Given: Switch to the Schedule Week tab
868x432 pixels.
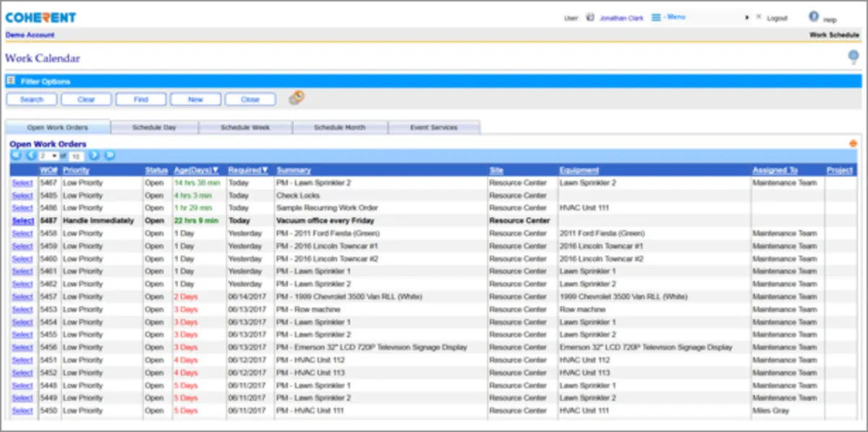Looking at the screenshot, I should [245, 127].
